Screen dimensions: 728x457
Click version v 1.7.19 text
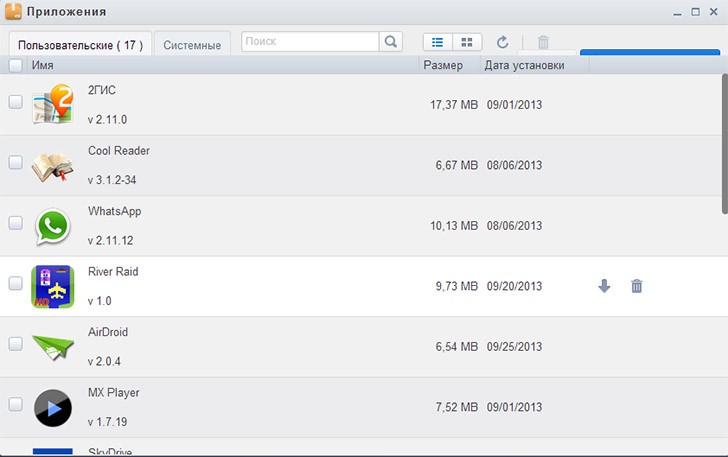click(107, 422)
